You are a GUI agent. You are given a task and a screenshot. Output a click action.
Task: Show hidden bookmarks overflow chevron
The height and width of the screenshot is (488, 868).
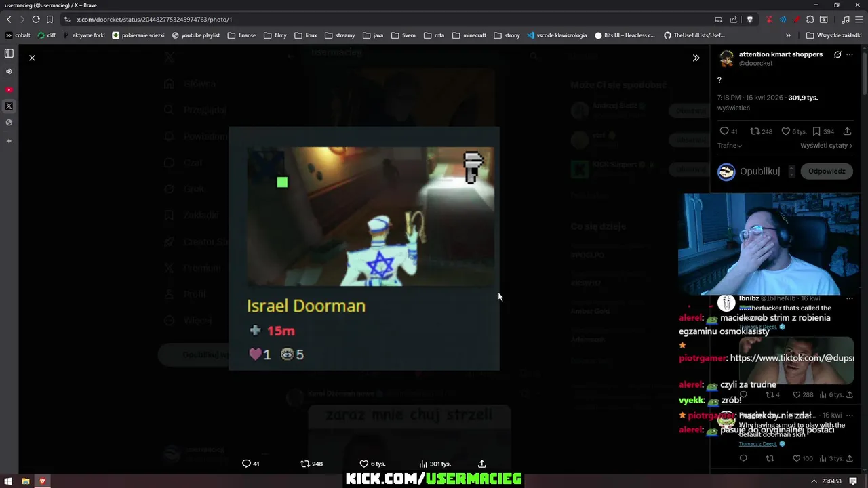pyautogui.click(x=788, y=35)
